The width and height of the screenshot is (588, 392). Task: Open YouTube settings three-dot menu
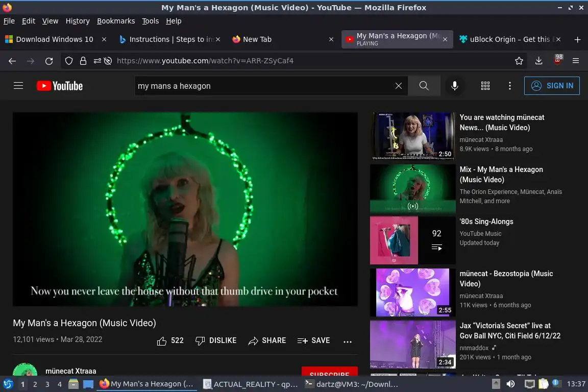click(x=509, y=86)
